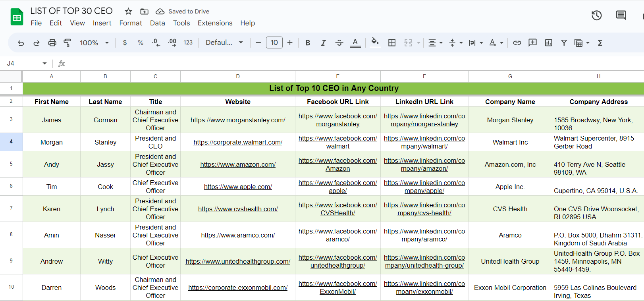644x301 pixels.
Task: Open text wrapping dropdown
Action: click(x=476, y=43)
